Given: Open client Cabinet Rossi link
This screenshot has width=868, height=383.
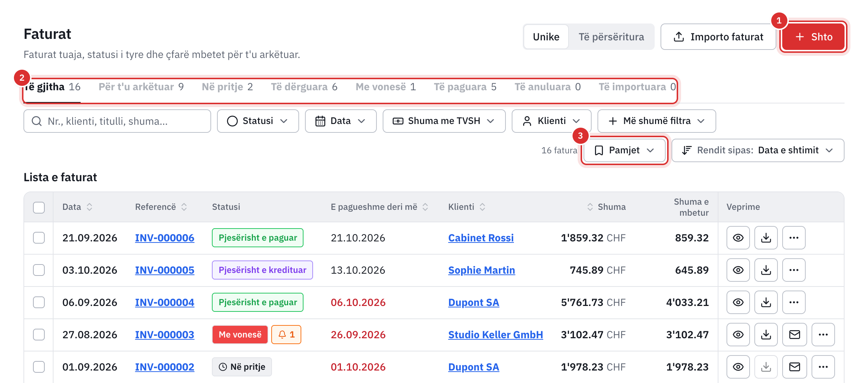Looking at the screenshot, I should [x=481, y=238].
